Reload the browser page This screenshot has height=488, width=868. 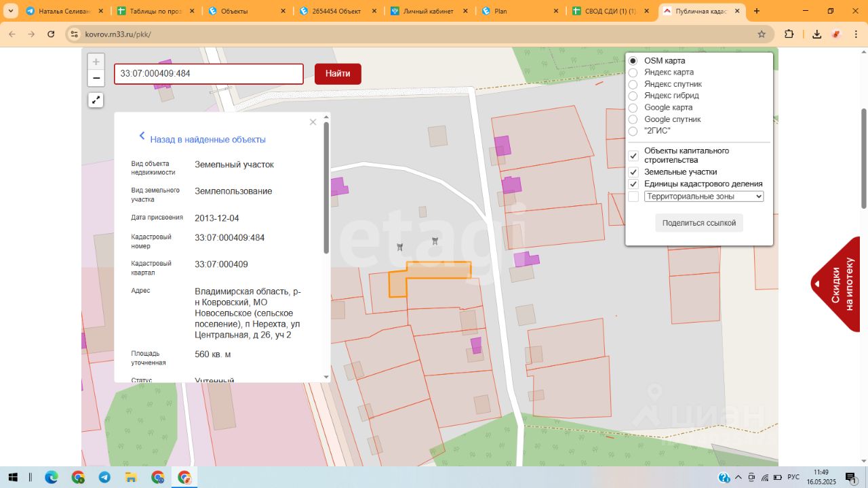(51, 34)
